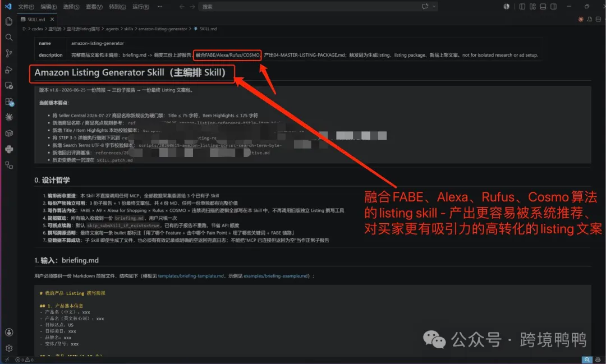Click the 1. 输入: briefing.md heading
606x364 pixels.
[x=66, y=260]
